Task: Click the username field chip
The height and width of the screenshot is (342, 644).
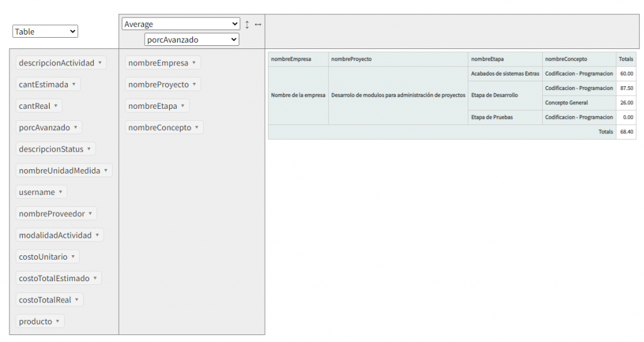Action: click(x=36, y=192)
